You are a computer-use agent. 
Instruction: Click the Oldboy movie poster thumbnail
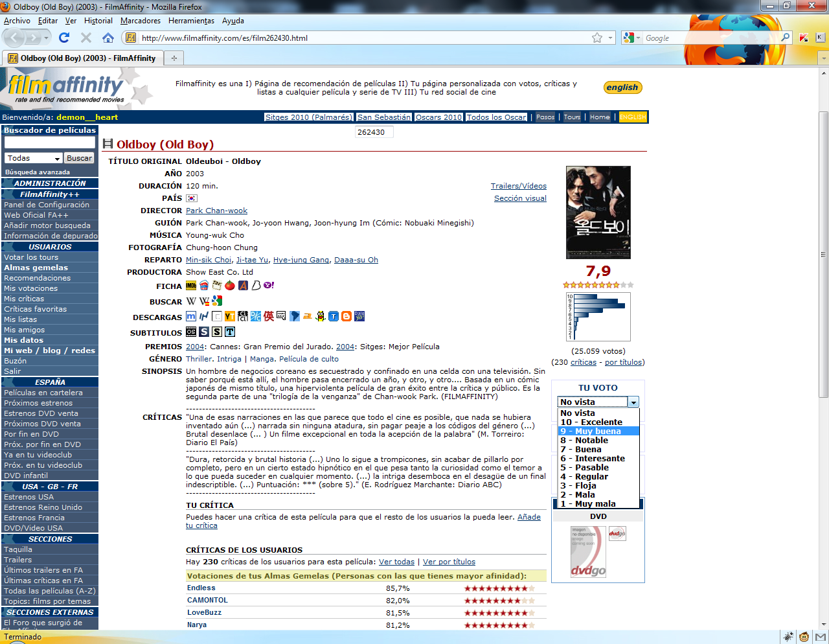(598, 213)
